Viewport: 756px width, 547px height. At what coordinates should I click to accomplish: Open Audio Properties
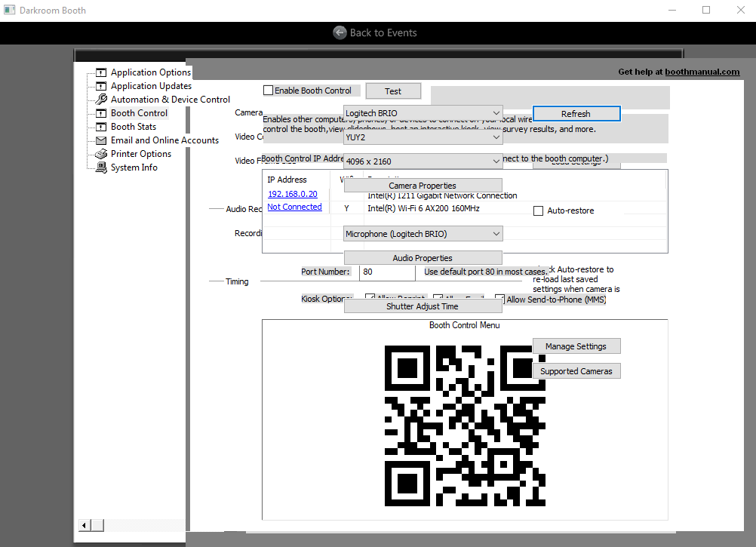[x=423, y=258]
